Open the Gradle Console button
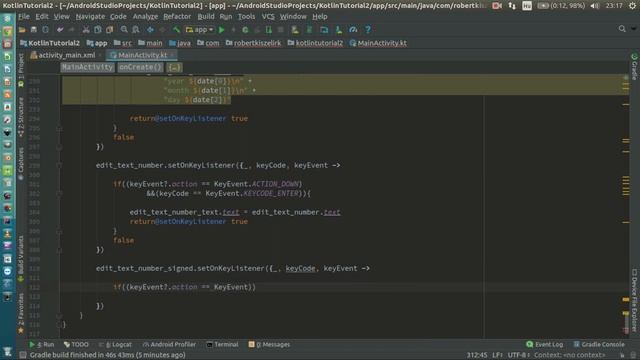 coord(599,344)
